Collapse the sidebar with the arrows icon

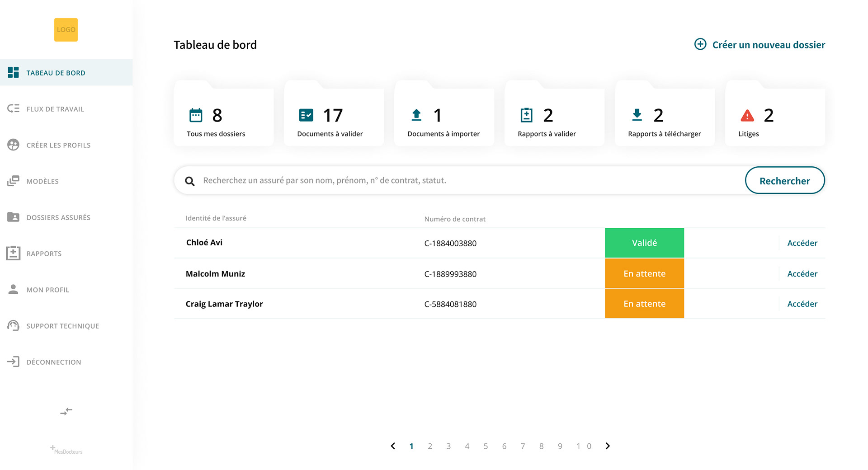click(66, 412)
